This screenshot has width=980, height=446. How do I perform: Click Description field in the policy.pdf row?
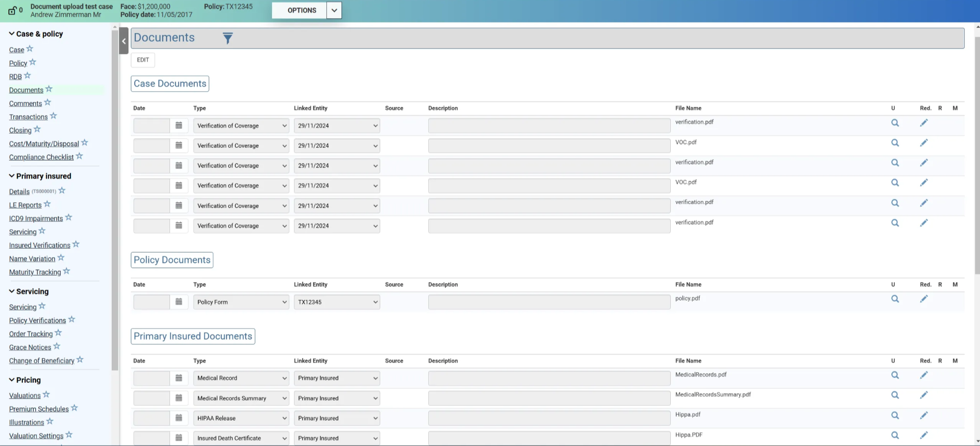coord(549,302)
